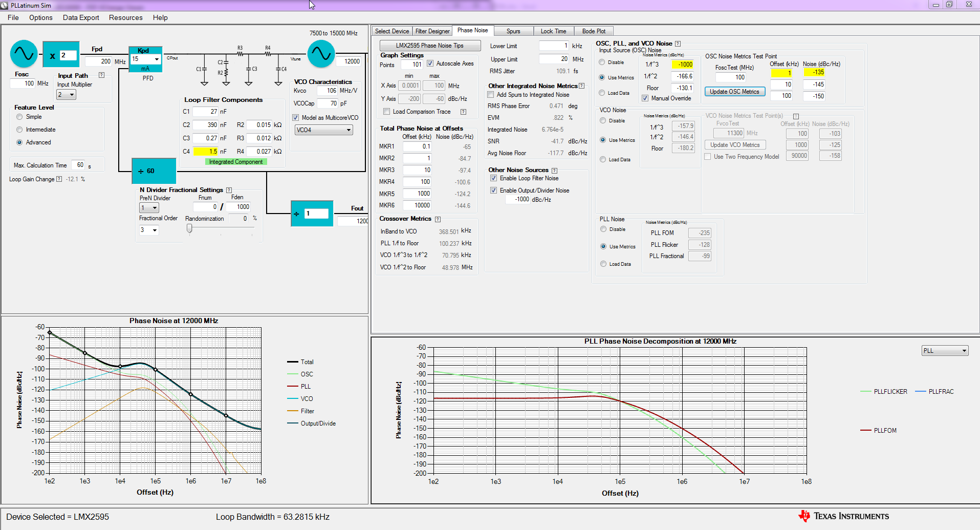Toggle the Autoscale Axes checkbox
Screen dimensions: 980x530
430,63
